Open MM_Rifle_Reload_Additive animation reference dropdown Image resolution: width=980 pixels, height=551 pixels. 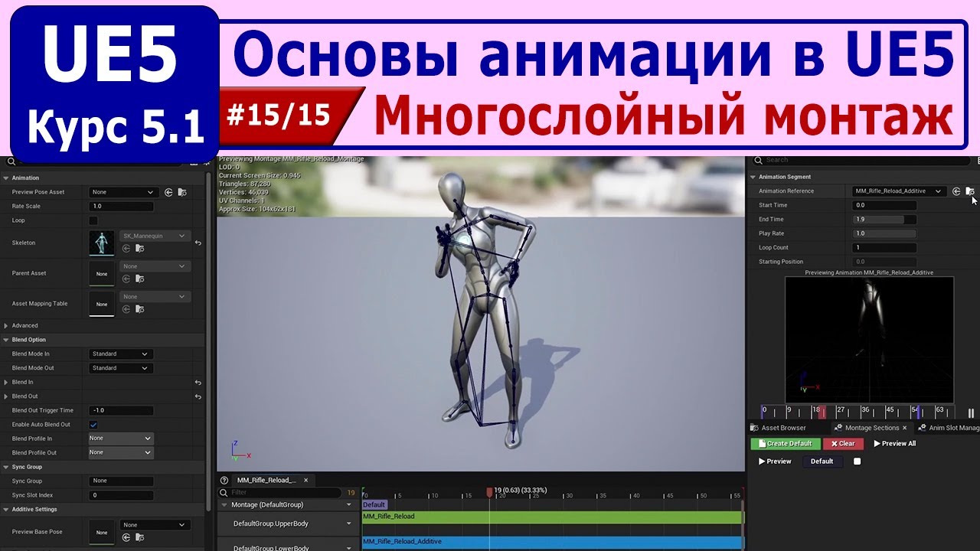click(x=900, y=191)
